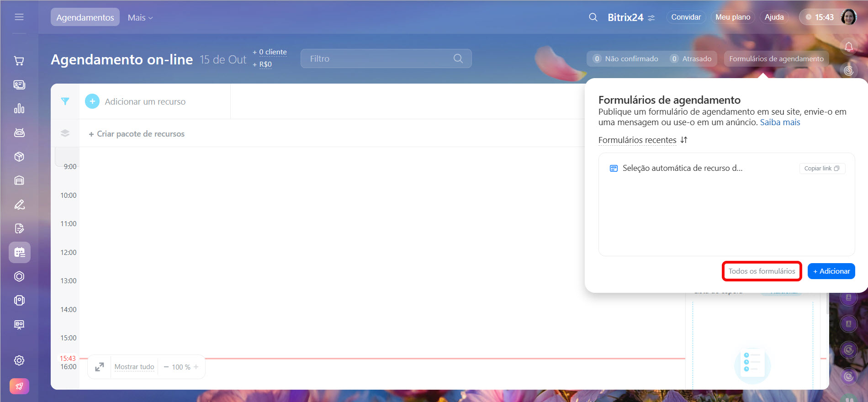Toggle the Não confirmado counter filter
The height and width of the screenshot is (402, 868).
(x=625, y=59)
